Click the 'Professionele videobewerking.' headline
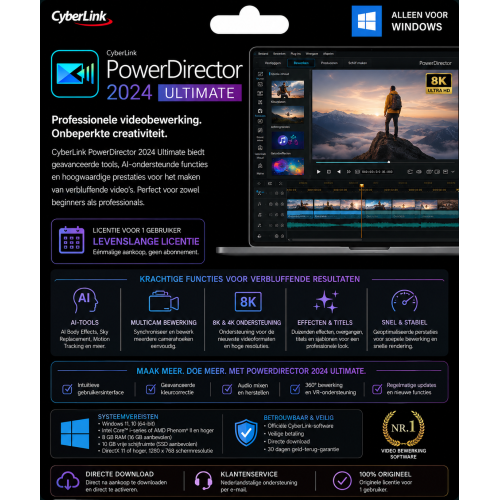 pyautogui.click(x=127, y=120)
